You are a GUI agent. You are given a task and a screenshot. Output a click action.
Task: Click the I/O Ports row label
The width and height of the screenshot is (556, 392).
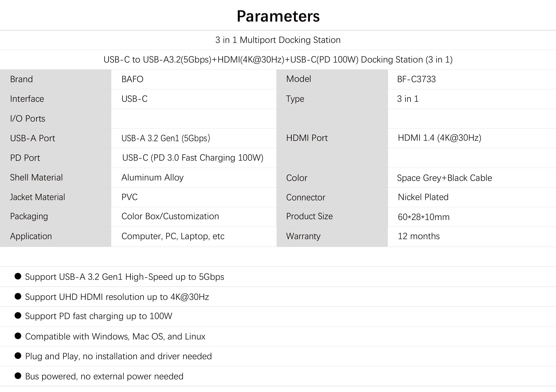point(28,119)
